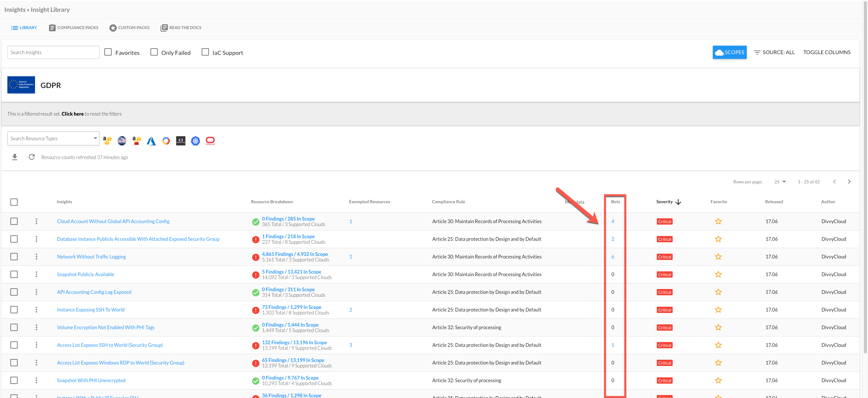Screen dimensions: 868x398
Task: Refresh resource counts
Action: [32, 157]
